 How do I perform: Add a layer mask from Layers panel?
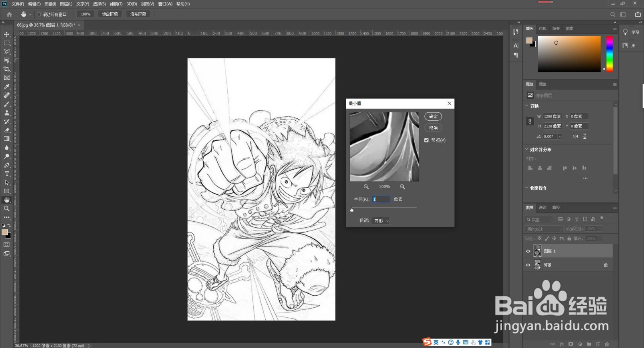[571, 344]
